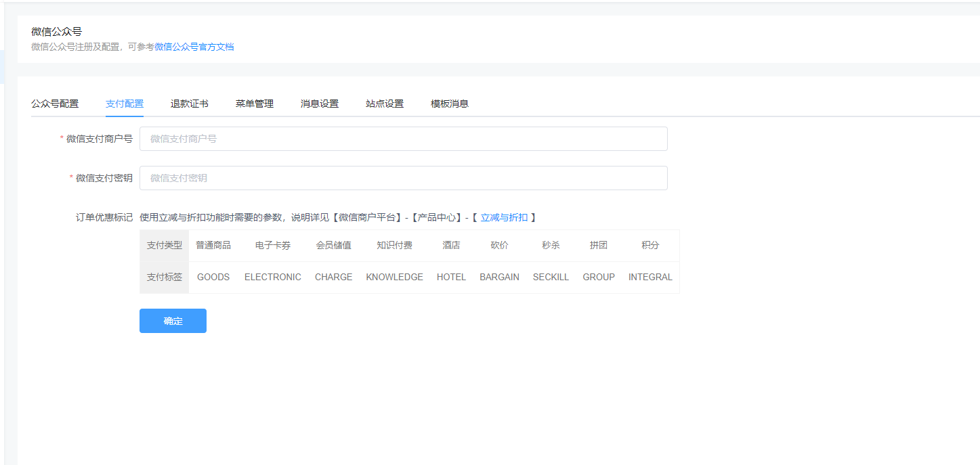The image size is (980, 465).
Task: Click the GROUP tag cell
Action: (x=599, y=277)
